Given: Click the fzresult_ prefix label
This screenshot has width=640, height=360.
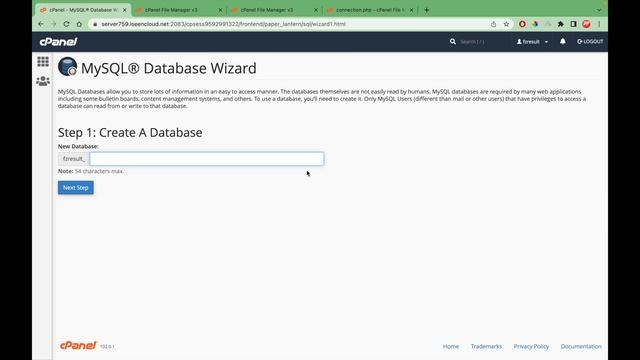Looking at the screenshot, I should click(74, 159).
